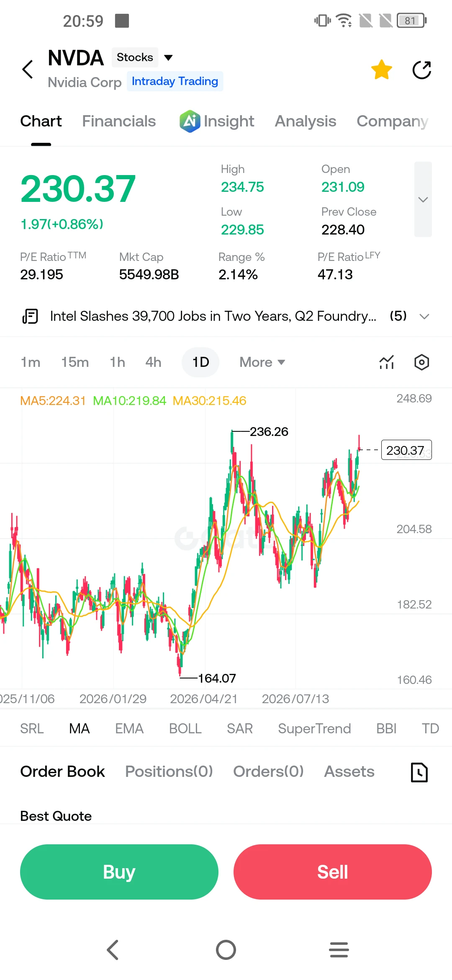Tap the (5) news count
This screenshot has height=980, width=452.
click(x=398, y=316)
